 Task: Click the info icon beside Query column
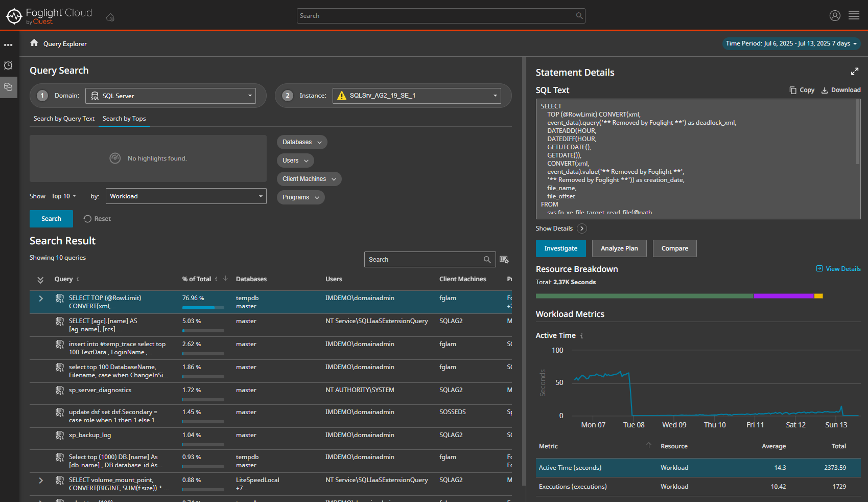point(78,279)
